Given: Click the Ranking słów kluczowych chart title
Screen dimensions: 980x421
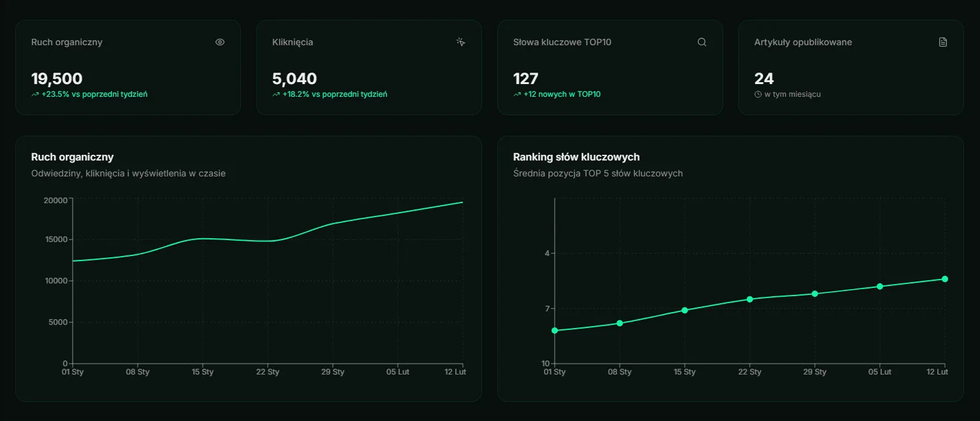Looking at the screenshot, I should click(x=576, y=157).
